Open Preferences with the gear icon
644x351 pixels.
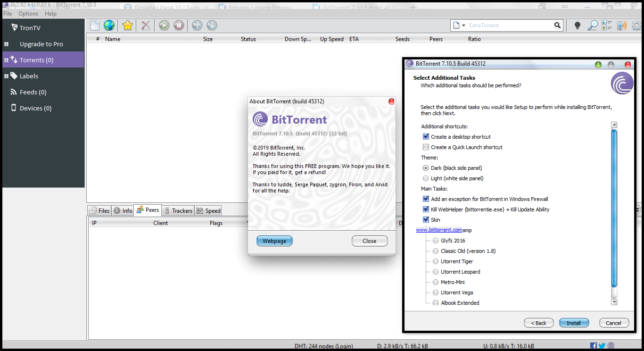[636, 25]
